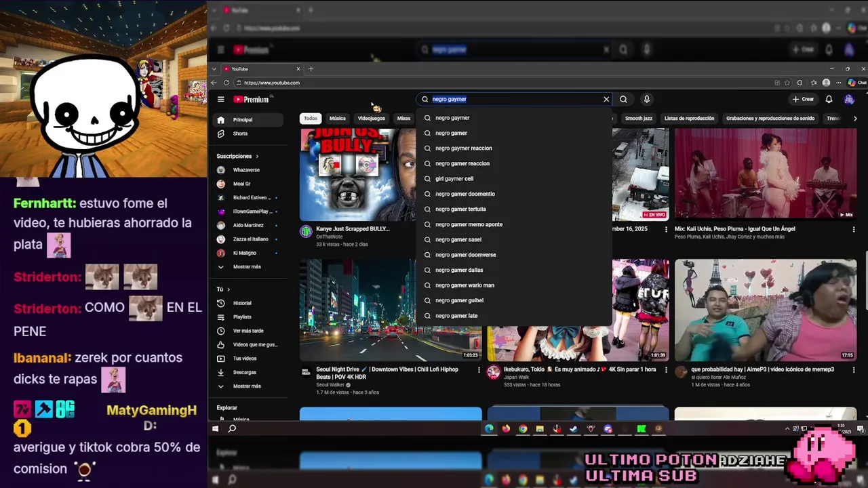Add page to favorites star
868x488 pixels.
click(787, 83)
